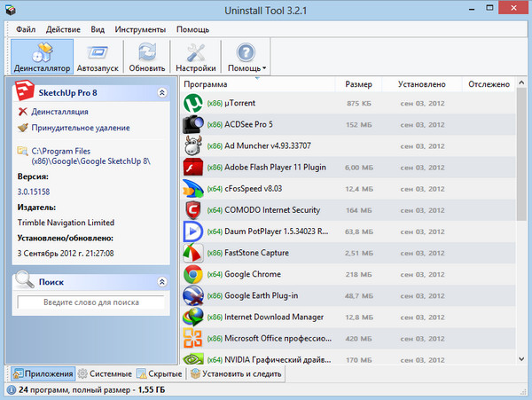Click the folder icon beside the program path

[x=23, y=151]
